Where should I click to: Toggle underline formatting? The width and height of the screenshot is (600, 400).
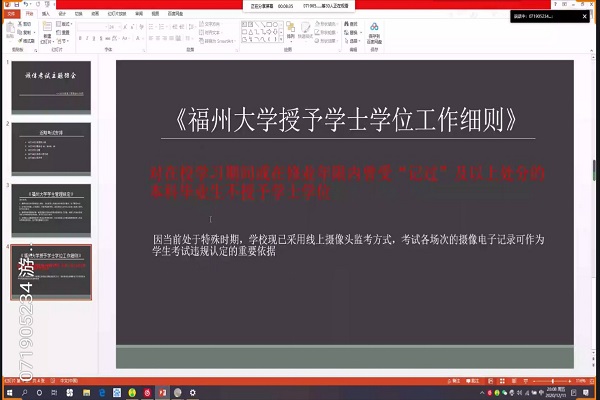[x=94, y=38]
